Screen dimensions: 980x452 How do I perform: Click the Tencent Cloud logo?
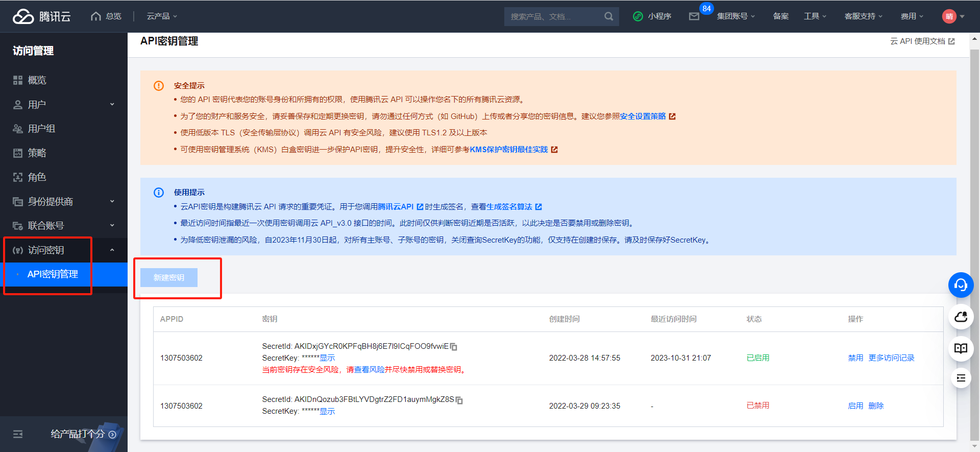42,16
